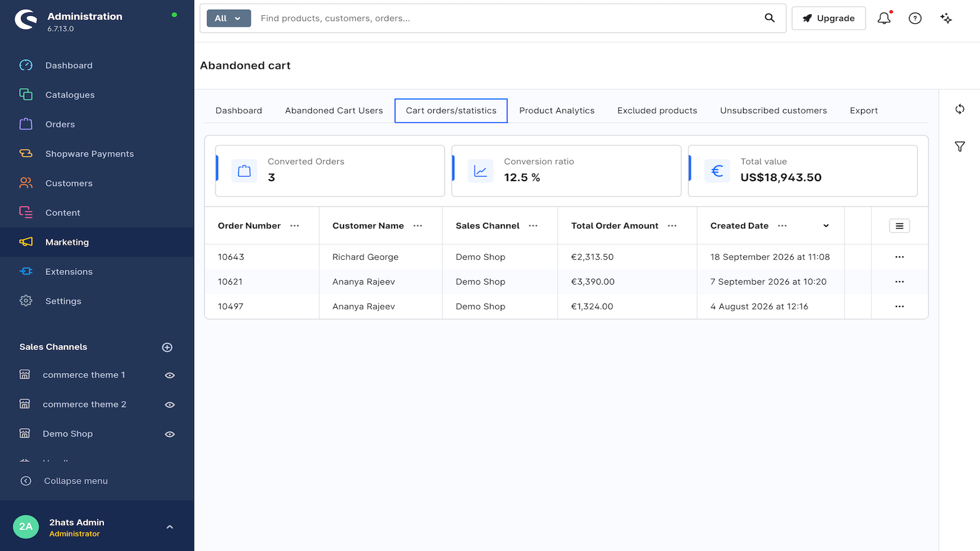Toggle storefront view for Demo Shop
Viewport: 980px width, 551px height.
tap(170, 434)
